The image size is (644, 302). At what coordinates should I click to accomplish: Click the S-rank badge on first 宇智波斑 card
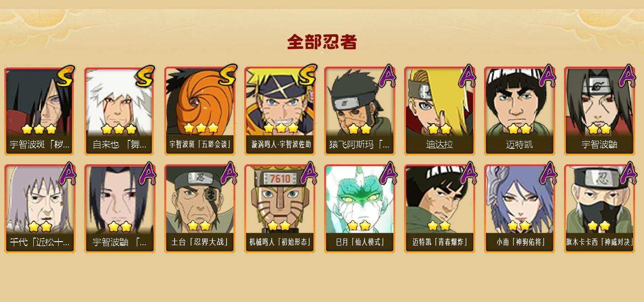65,76
